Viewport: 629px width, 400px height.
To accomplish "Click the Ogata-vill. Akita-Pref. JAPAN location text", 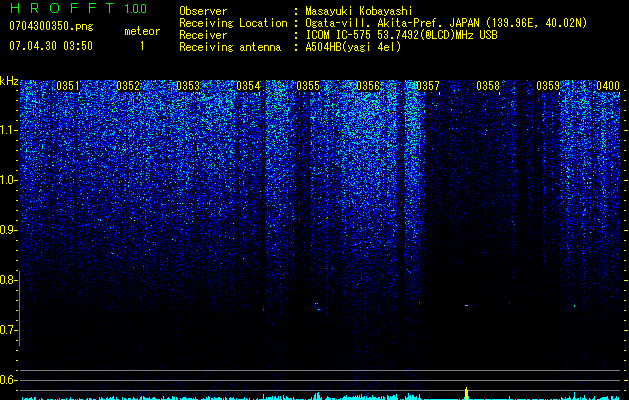I will (x=446, y=23).
